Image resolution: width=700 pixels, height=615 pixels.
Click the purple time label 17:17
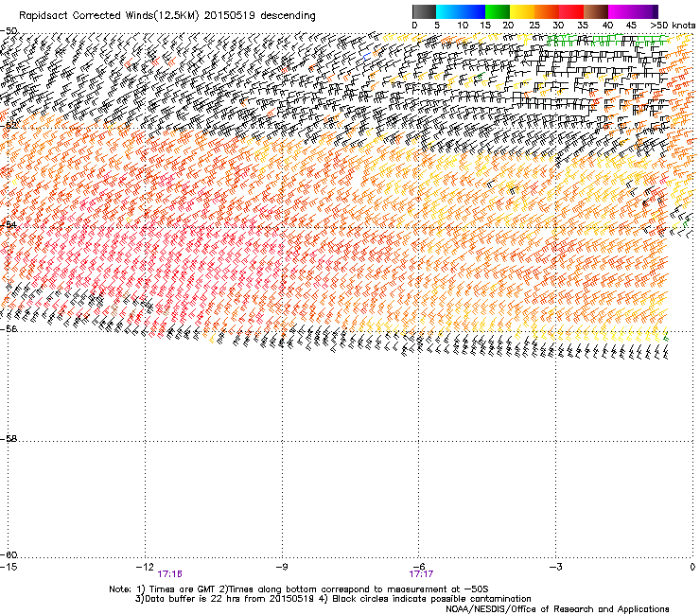[x=421, y=574]
